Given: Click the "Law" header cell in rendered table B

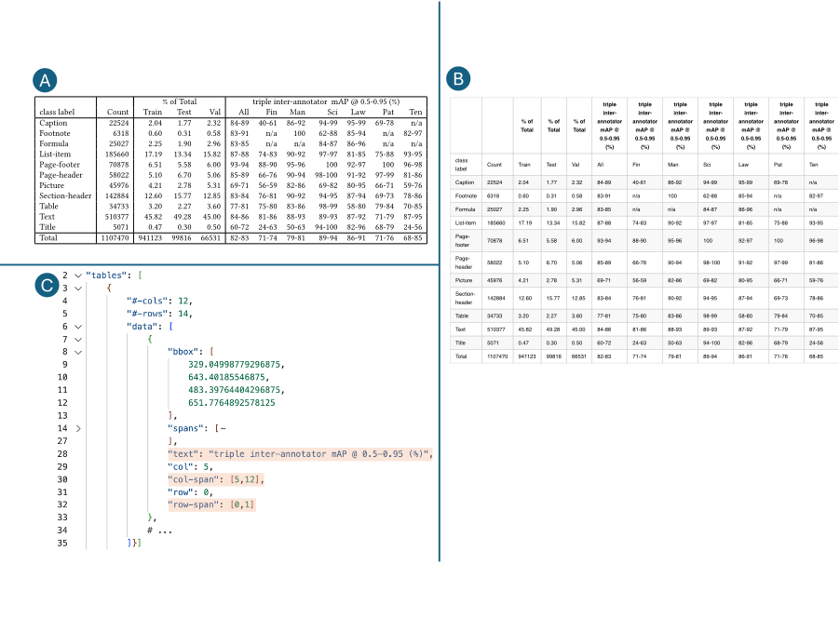Looking at the screenshot, I should tap(743, 165).
